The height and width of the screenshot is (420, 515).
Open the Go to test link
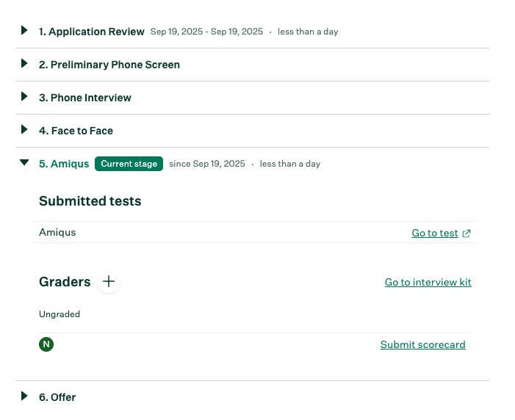coord(434,233)
